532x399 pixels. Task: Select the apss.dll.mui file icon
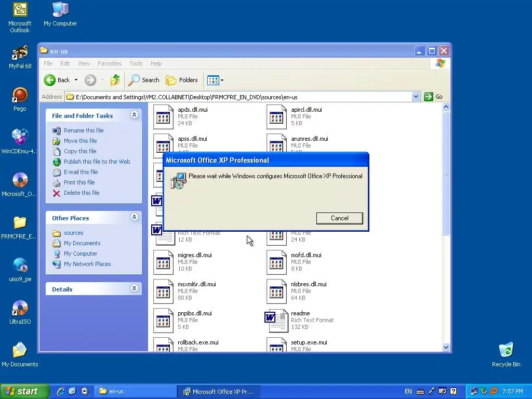pos(163,146)
